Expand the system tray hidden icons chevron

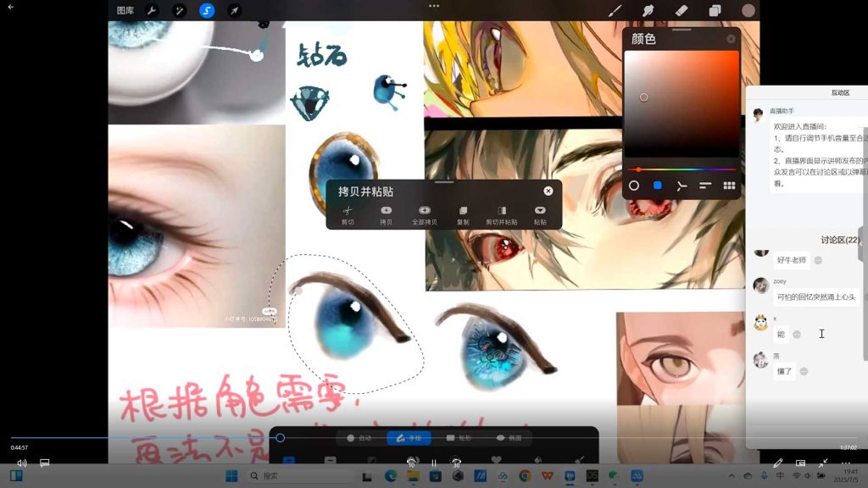pyautogui.click(x=732, y=476)
